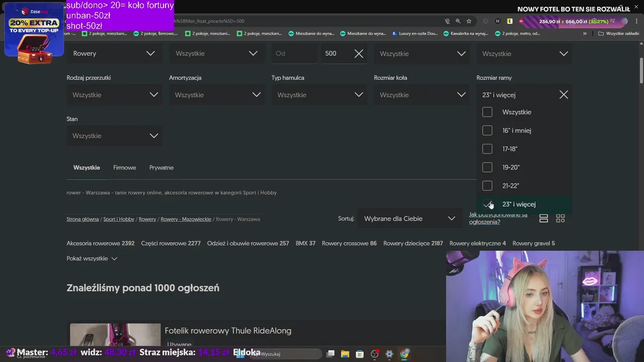Open the red AB extension icon

522,21
